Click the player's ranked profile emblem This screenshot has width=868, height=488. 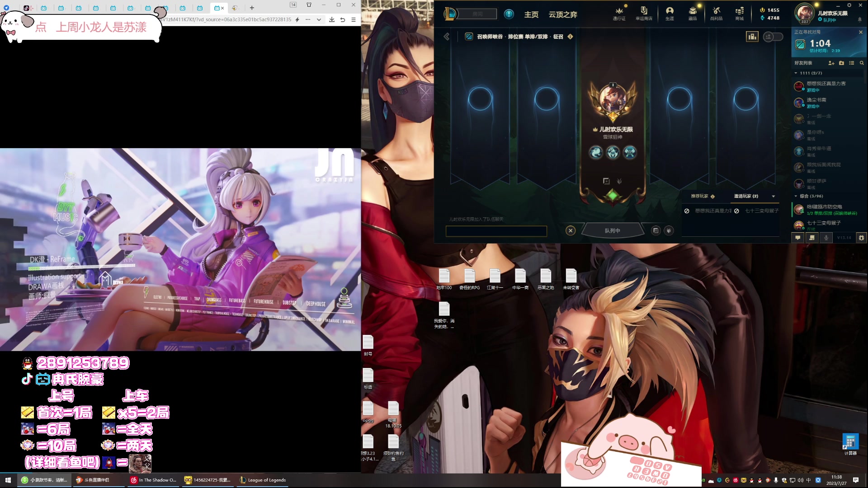(x=613, y=102)
